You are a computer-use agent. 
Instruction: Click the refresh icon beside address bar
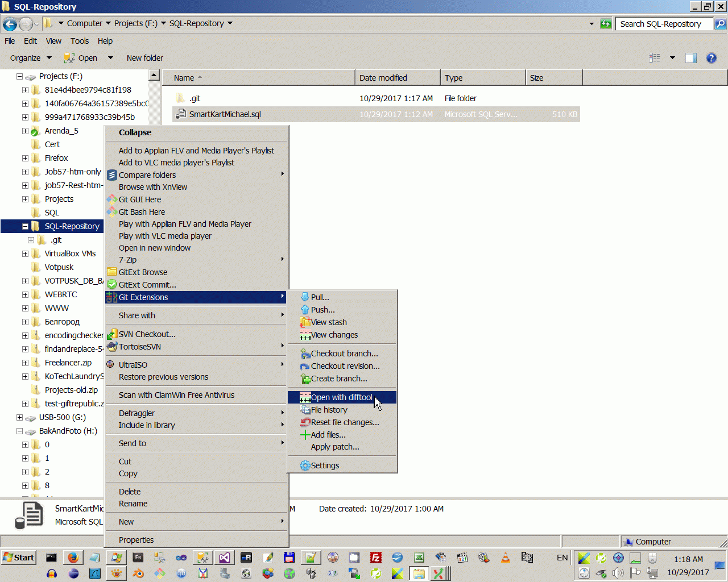[606, 24]
